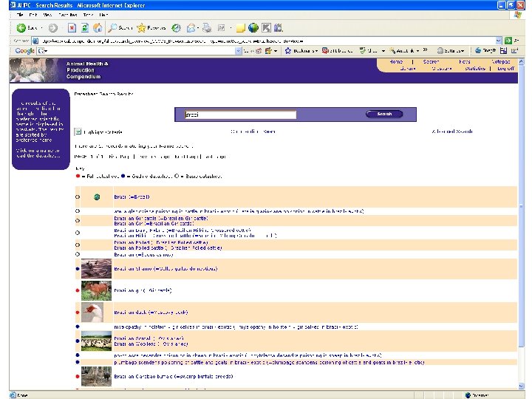The width and height of the screenshot is (532, 399).
Task: Open the File menu
Action: [x=20, y=15]
